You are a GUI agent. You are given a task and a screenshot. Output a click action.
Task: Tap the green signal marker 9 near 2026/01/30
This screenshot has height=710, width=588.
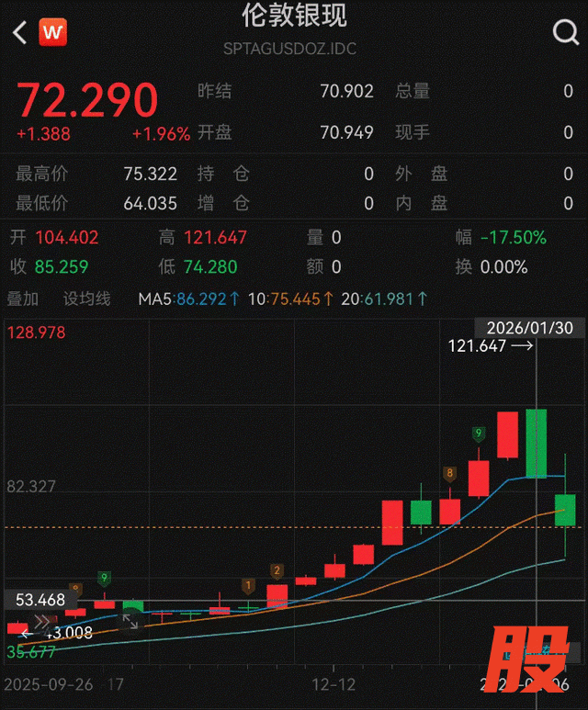(x=478, y=433)
